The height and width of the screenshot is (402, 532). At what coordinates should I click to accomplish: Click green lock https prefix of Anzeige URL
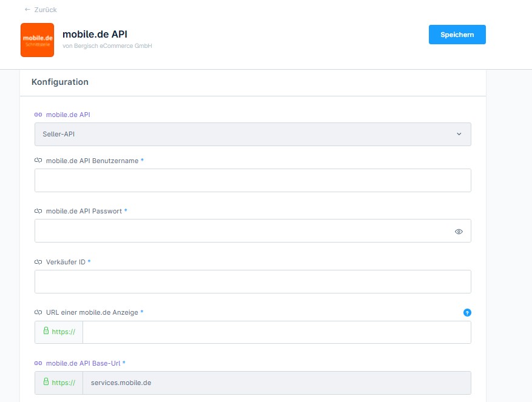click(59, 332)
